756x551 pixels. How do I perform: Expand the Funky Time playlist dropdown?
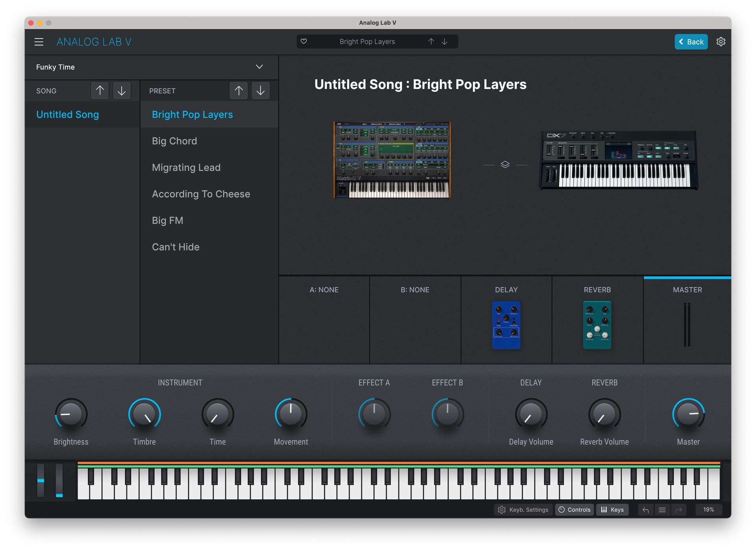point(259,67)
